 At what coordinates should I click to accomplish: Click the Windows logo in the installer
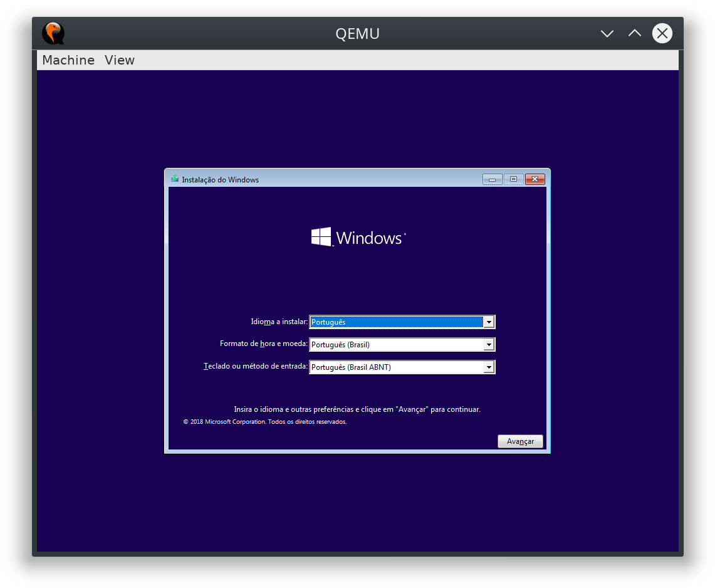click(358, 237)
